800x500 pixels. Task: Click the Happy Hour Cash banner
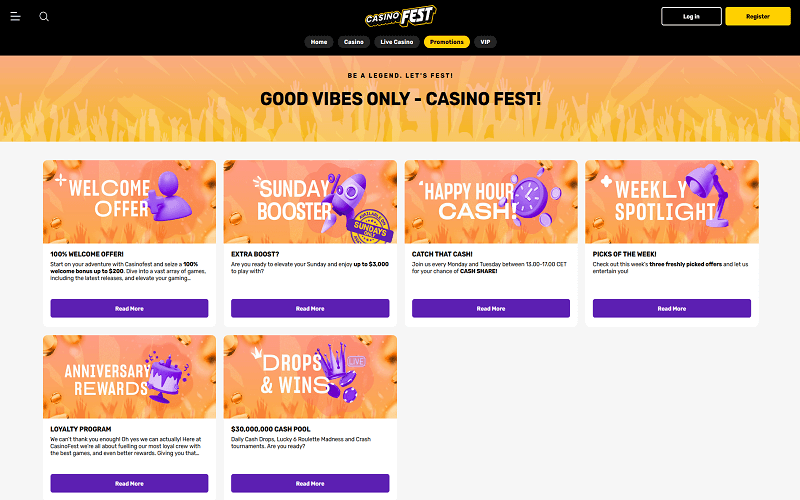point(491,202)
